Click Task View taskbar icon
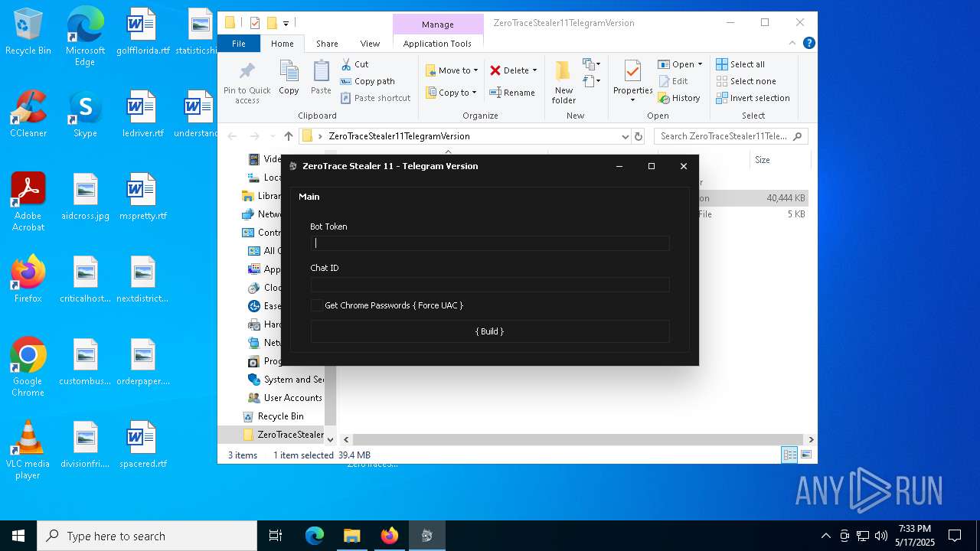 [276, 536]
